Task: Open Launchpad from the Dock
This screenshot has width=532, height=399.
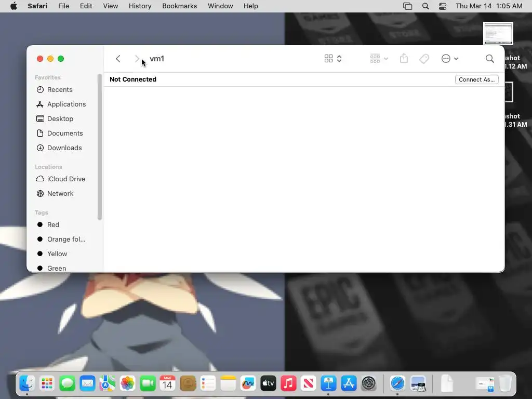Action: pyautogui.click(x=47, y=384)
